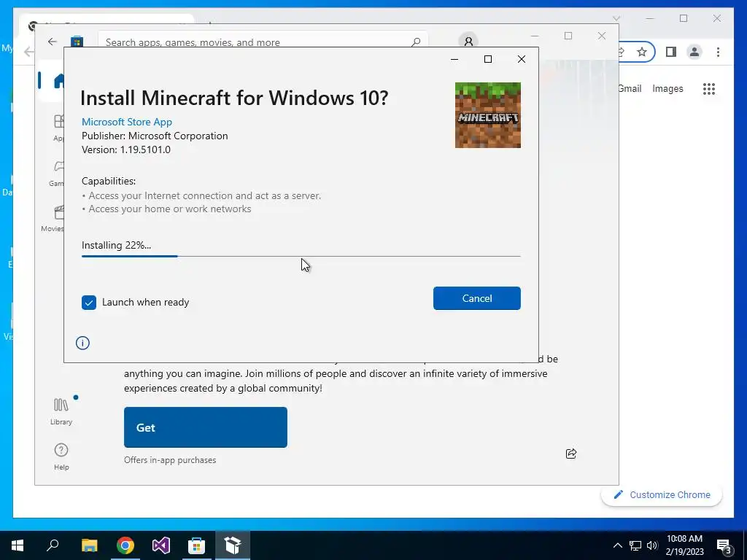This screenshot has height=560, width=747.
Task: Click the installing progress bar
Action: click(x=301, y=256)
